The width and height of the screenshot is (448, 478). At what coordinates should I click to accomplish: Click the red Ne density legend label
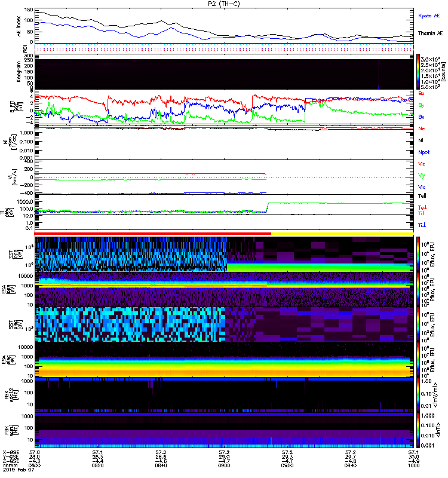tap(422, 128)
